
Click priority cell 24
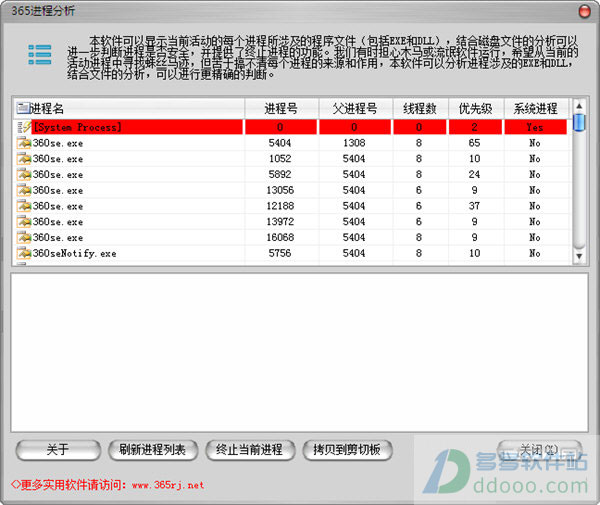(x=474, y=174)
